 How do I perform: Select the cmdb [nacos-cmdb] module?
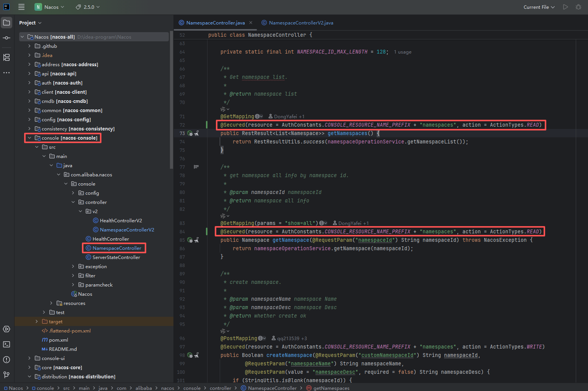click(61, 101)
